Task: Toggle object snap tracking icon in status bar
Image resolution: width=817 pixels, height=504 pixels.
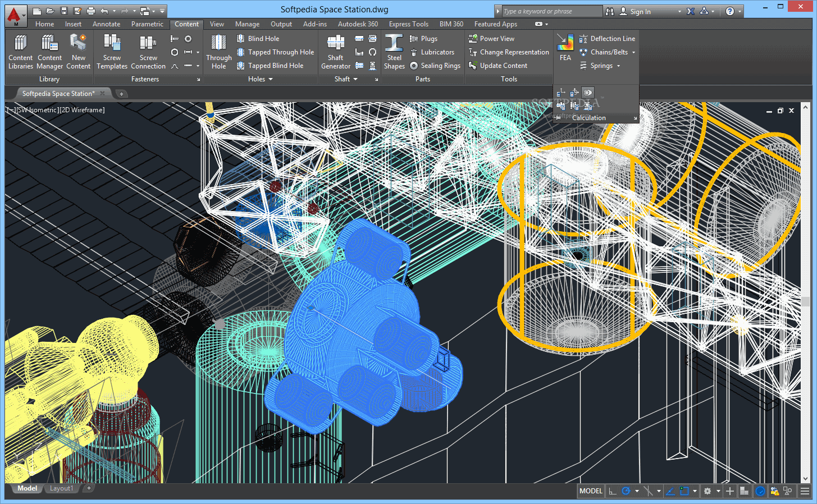Action: [x=670, y=491]
